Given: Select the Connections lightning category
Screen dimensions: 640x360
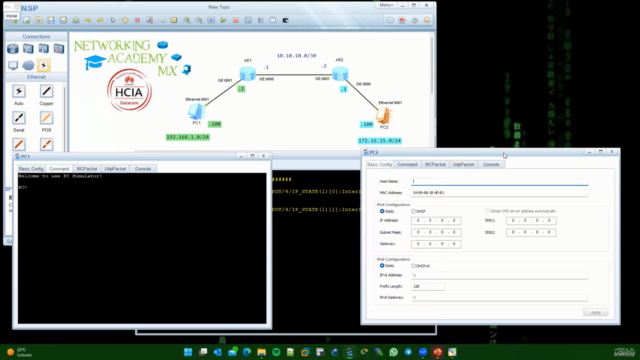Looking at the screenshot, I should pos(43,65).
